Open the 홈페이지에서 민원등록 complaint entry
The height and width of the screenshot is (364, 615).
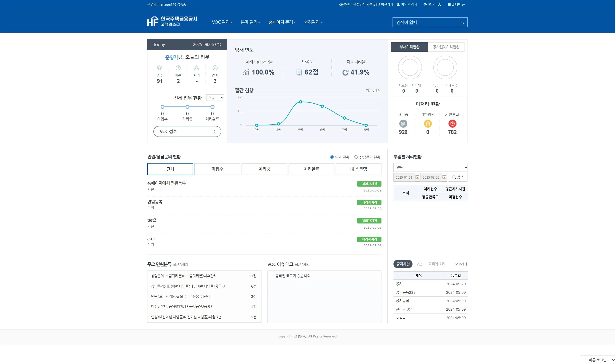pos(166,183)
